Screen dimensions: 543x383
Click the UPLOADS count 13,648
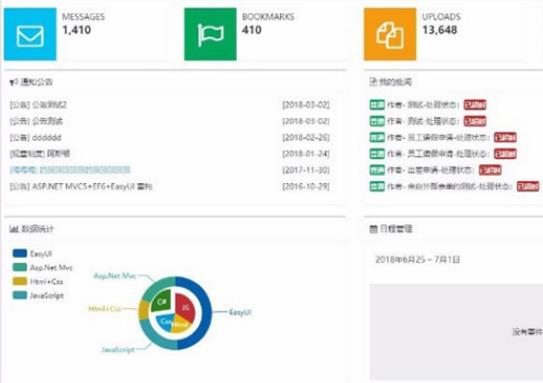[x=439, y=30]
